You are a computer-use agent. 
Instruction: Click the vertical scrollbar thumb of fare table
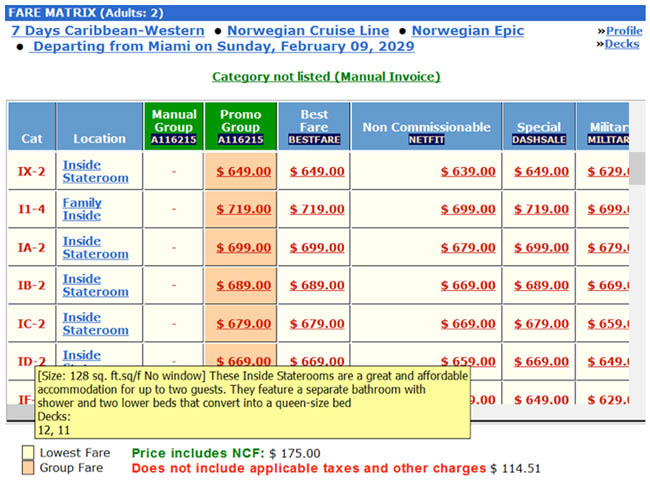coord(637,168)
